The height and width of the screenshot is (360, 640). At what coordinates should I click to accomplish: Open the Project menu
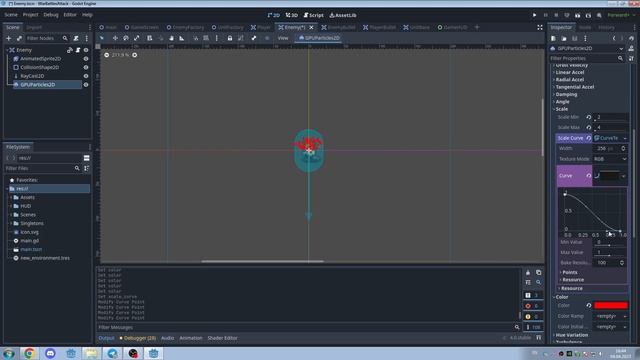tap(30, 15)
